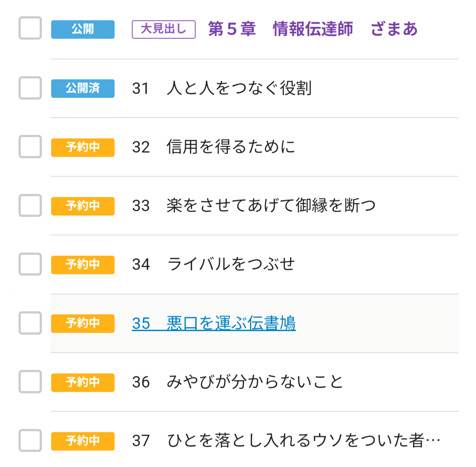Click 公開済 badge on episode 31
Screen dimensions: 476x467
coord(83,88)
